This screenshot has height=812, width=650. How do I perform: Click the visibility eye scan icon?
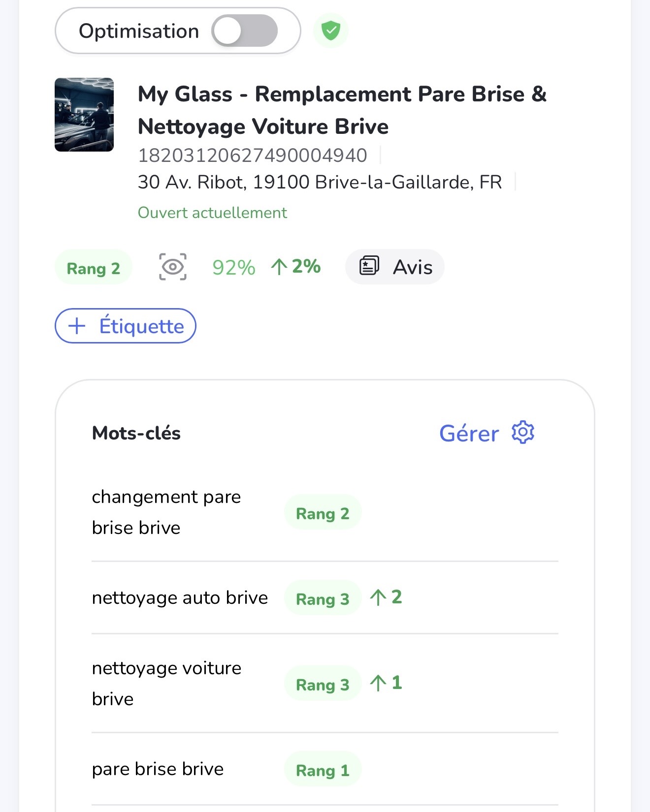click(173, 267)
